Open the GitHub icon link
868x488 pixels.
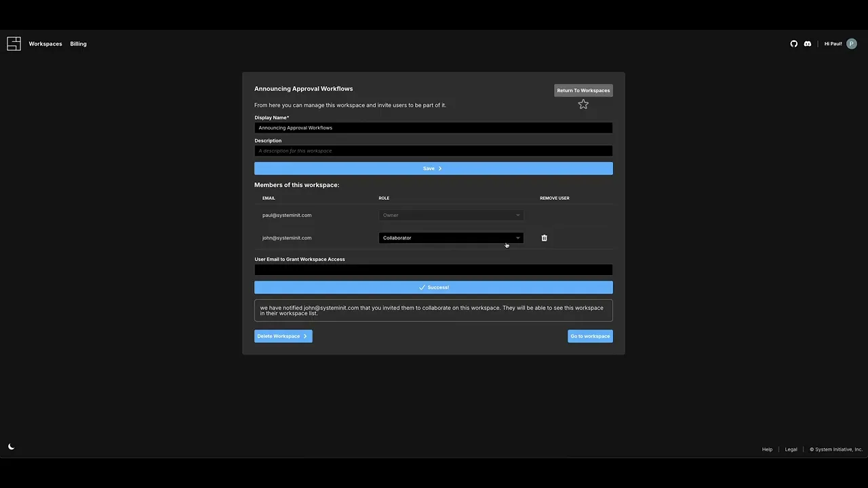coord(794,44)
